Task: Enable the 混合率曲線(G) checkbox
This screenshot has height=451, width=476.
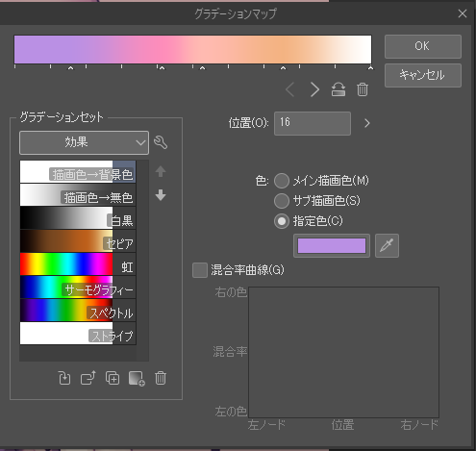Action: [x=200, y=270]
